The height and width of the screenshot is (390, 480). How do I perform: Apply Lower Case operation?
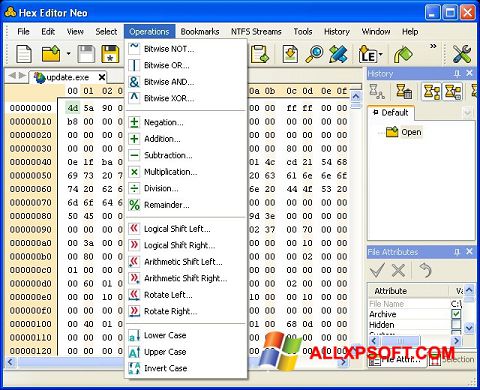(x=186, y=335)
